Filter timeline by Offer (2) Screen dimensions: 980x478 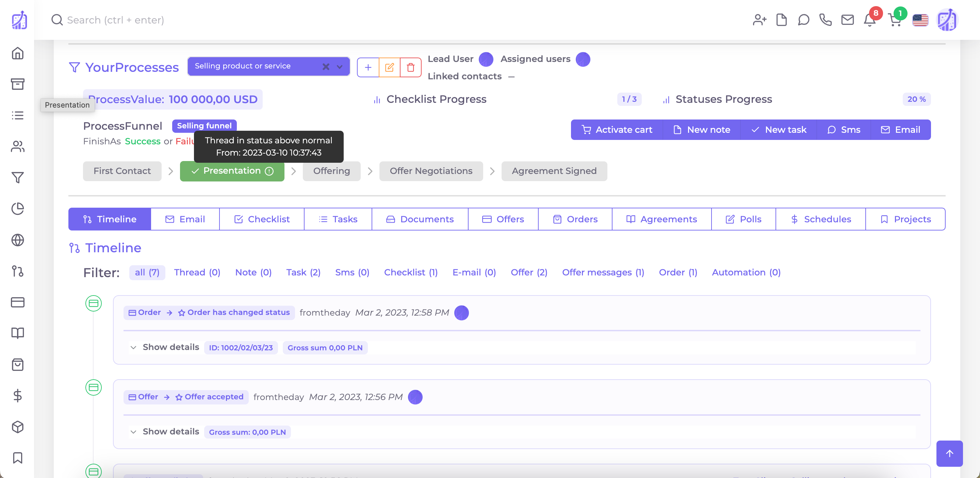click(x=529, y=272)
